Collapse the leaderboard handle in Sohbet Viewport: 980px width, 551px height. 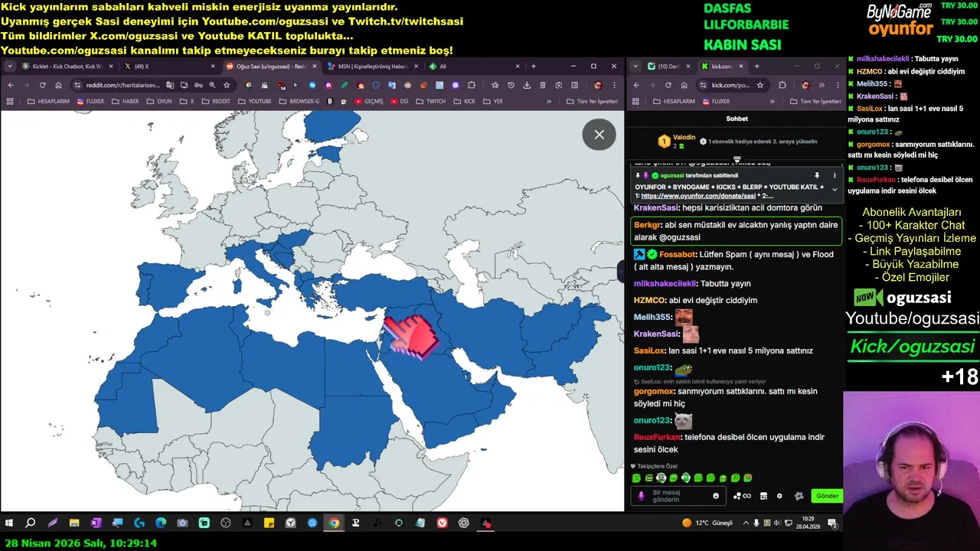click(x=737, y=159)
